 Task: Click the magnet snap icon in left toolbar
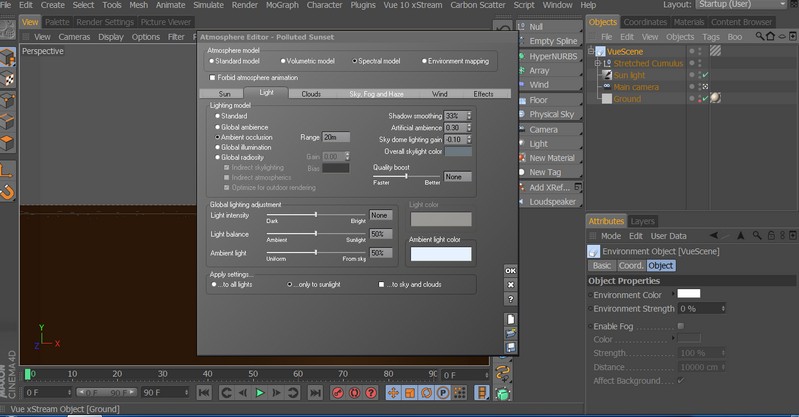pos(7,192)
